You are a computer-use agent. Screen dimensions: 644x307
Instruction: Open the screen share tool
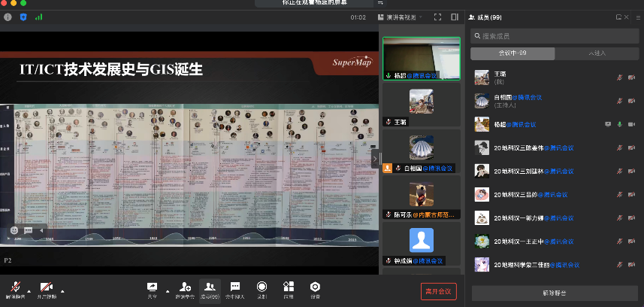coord(153,288)
